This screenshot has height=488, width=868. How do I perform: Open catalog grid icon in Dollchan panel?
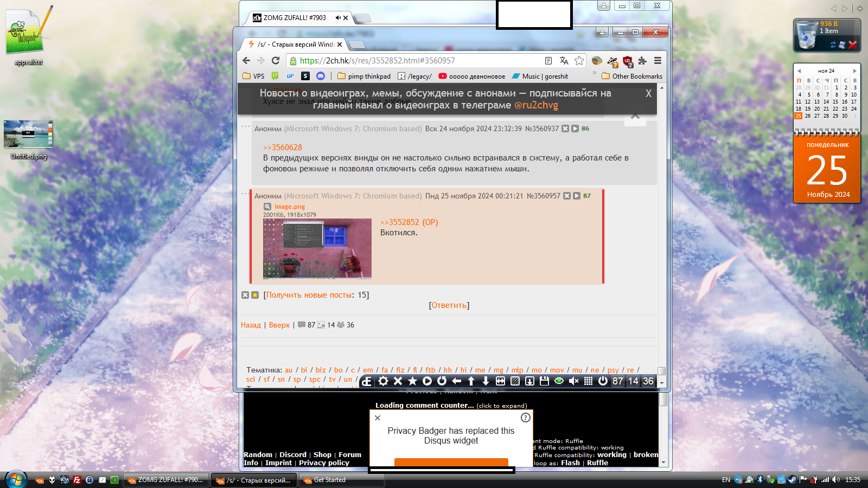588,381
